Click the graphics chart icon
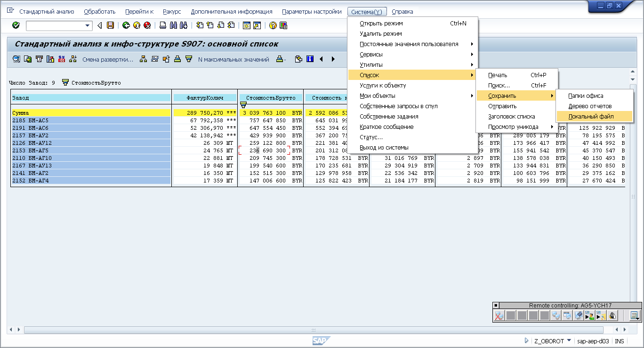Screen dimensions: 644x348 click(50, 59)
